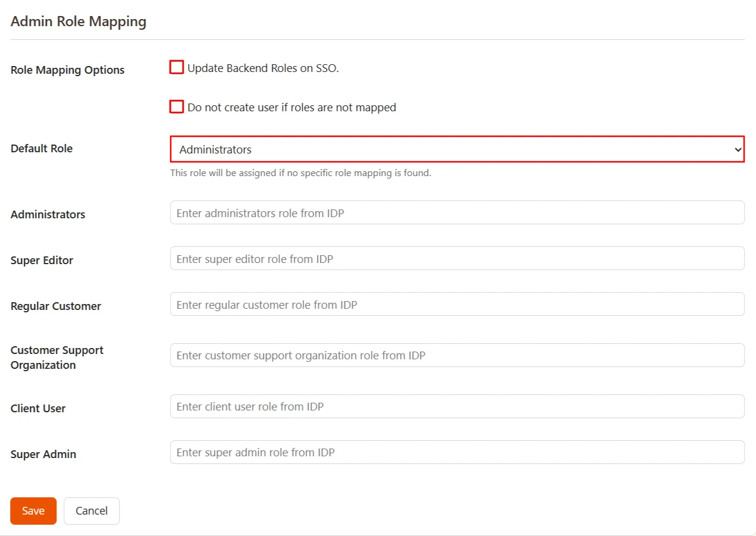
Task: Click the Client User field placeholder text
Action: click(249, 406)
